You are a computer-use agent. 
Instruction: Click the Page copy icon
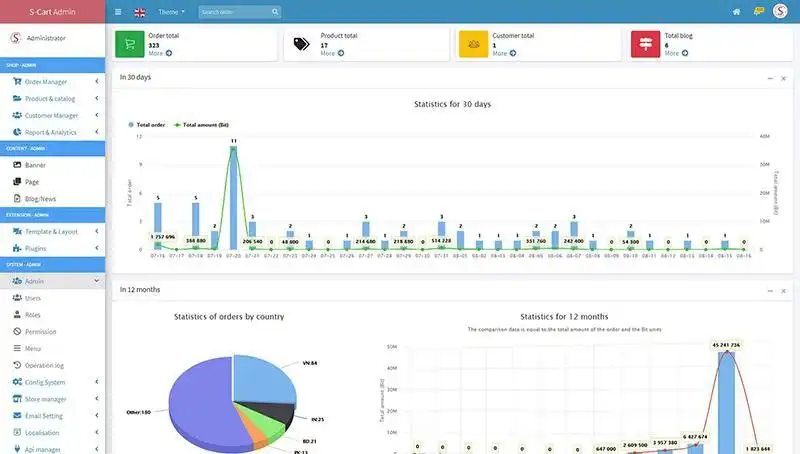(17, 182)
